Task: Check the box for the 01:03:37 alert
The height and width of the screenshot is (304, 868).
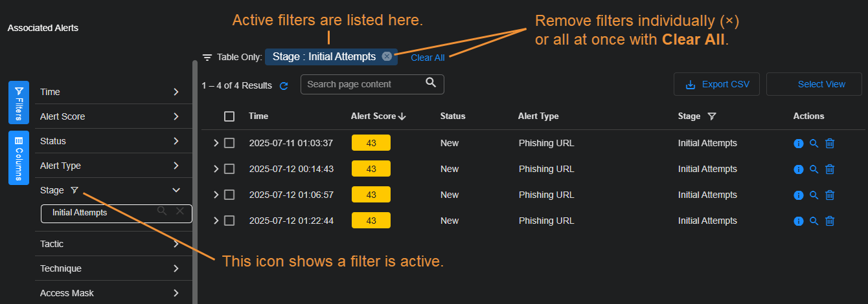Action: (x=229, y=143)
